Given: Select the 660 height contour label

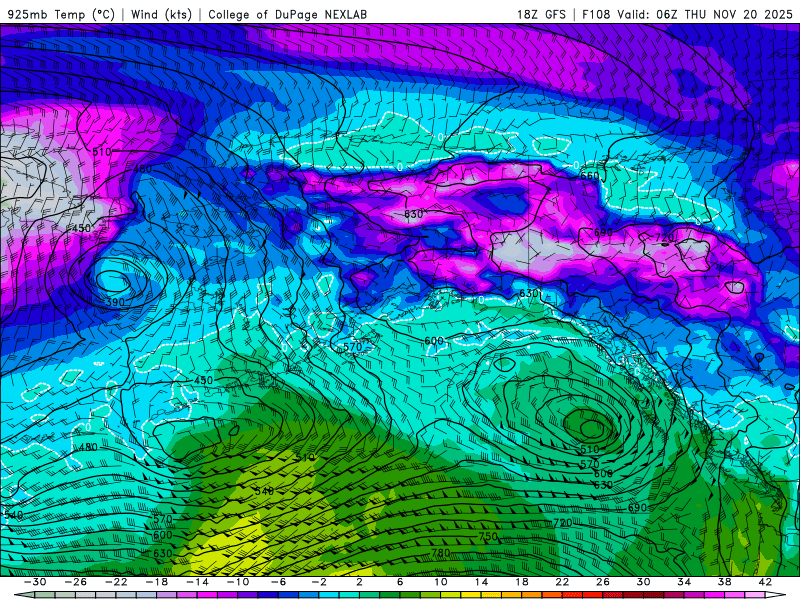Looking at the screenshot, I should tap(589, 176).
